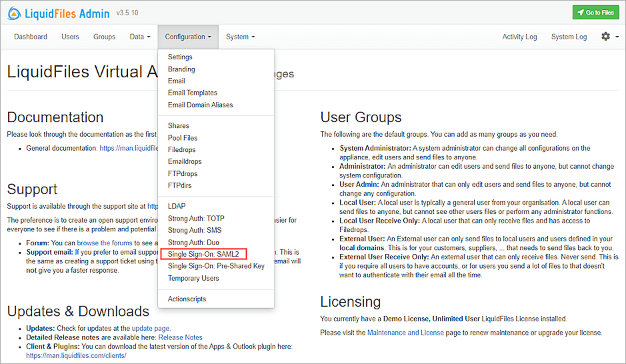Click the User Admin: label
Viewport: 626px width, 364px height.
point(359,185)
